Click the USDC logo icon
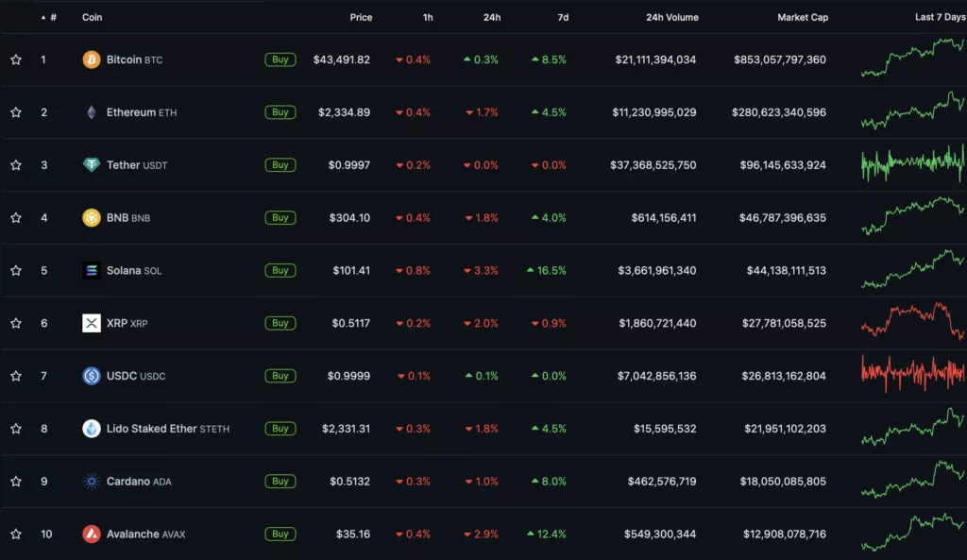967x560 pixels. pyautogui.click(x=92, y=376)
